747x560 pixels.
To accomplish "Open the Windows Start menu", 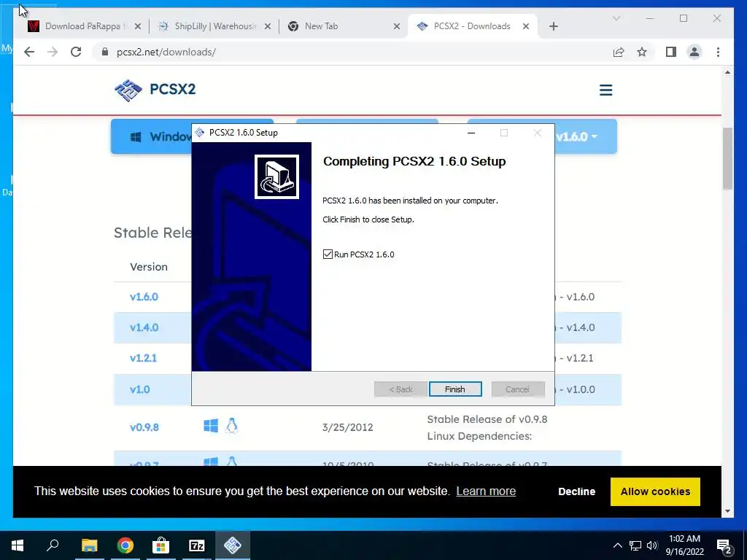I will pos(18,545).
